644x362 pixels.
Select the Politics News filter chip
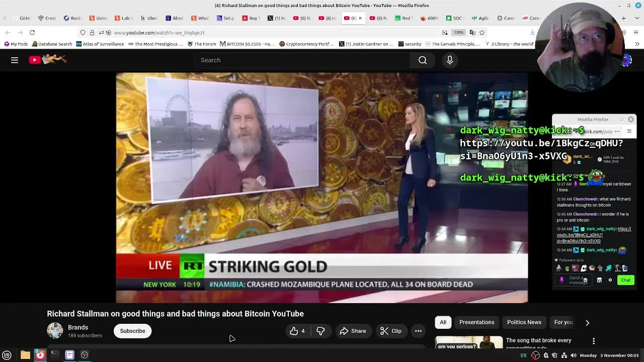[524, 322]
